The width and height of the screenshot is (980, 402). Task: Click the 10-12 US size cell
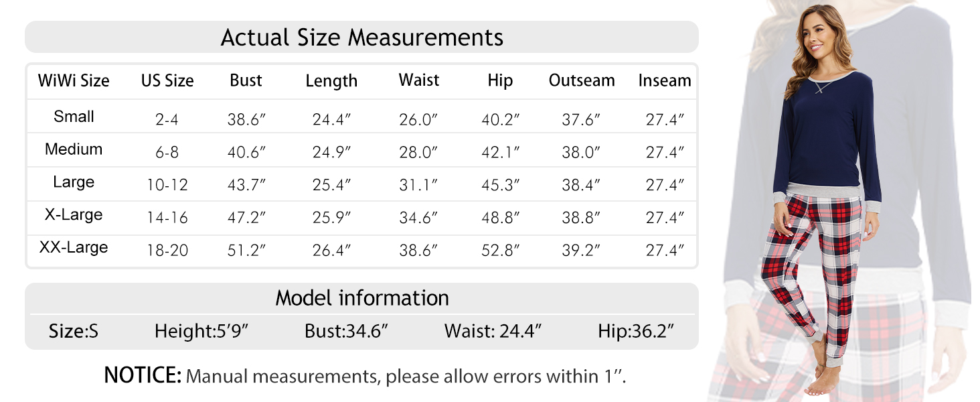click(167, 186)
